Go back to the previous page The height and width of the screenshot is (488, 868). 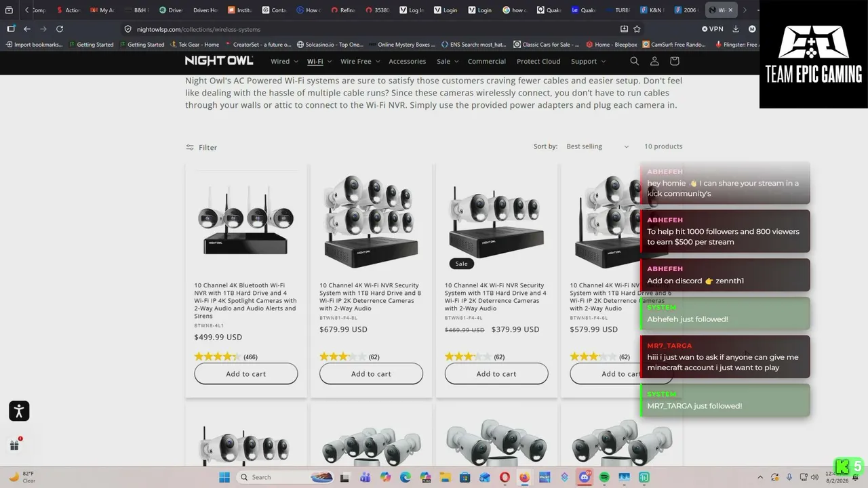point(27,29)
